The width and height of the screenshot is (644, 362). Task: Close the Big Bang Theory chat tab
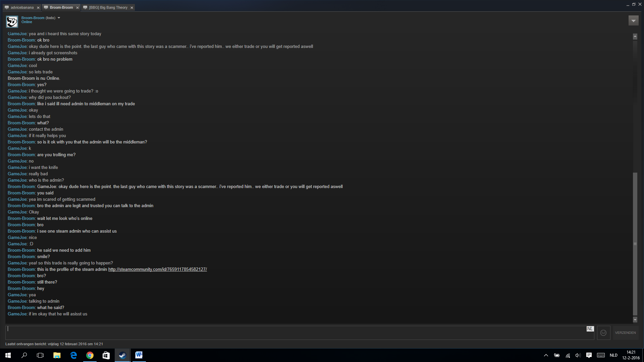(x=131, y=8)
